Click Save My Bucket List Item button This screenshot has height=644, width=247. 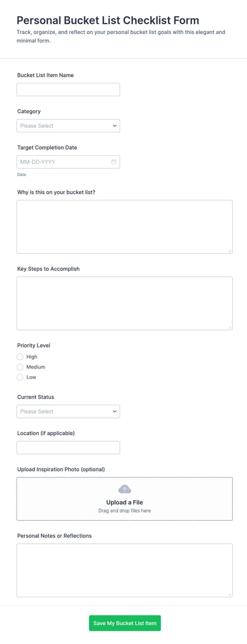tap(125, 623)
